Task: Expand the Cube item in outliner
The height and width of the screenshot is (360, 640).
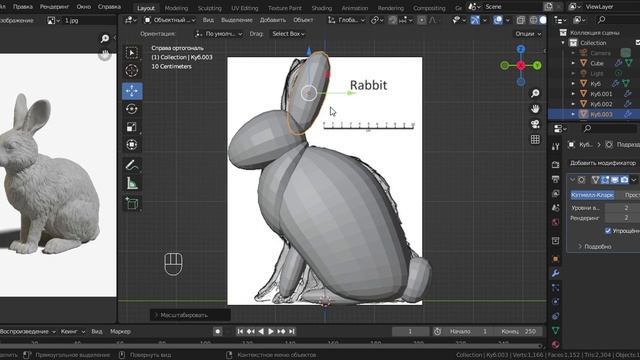Action: (573, 63)
